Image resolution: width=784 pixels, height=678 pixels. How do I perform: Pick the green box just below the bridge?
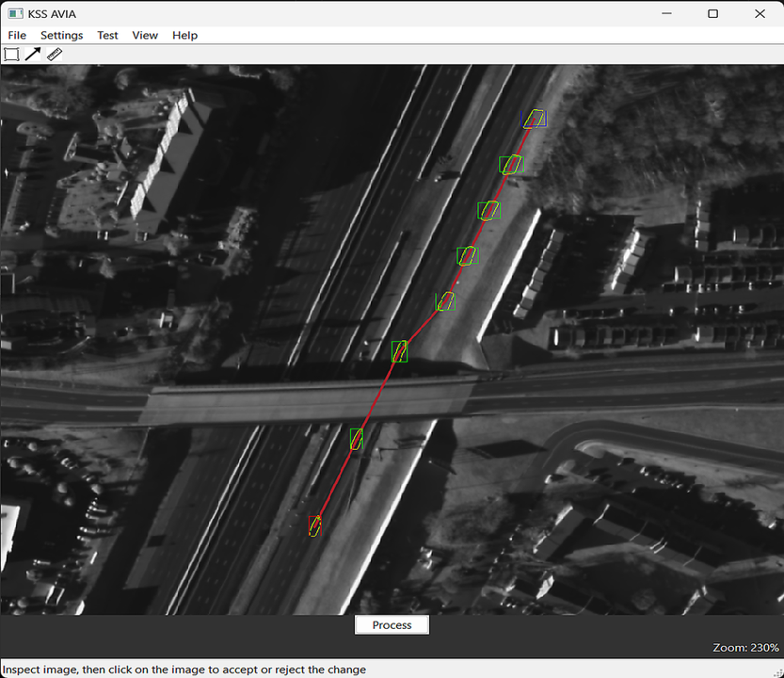tap(356, 438)
